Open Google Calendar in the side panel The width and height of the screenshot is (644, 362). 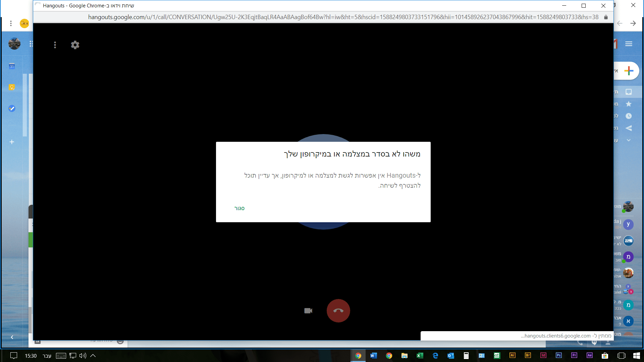coord(12,66)
